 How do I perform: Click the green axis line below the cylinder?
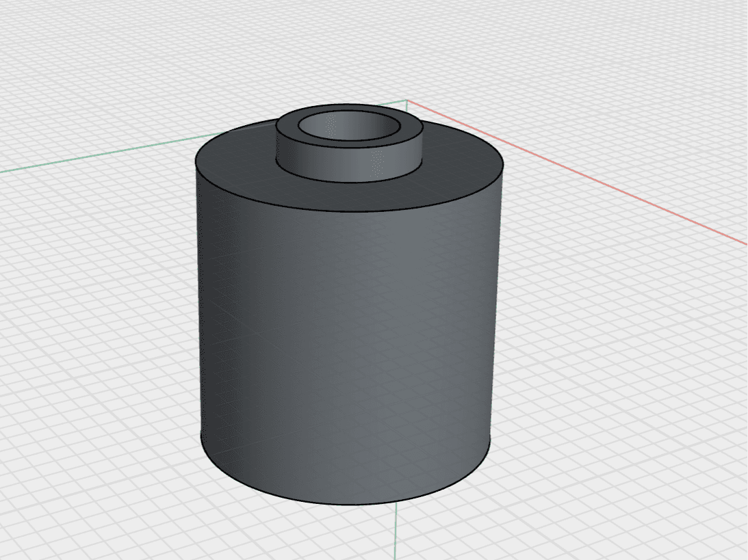pos(396,531)
